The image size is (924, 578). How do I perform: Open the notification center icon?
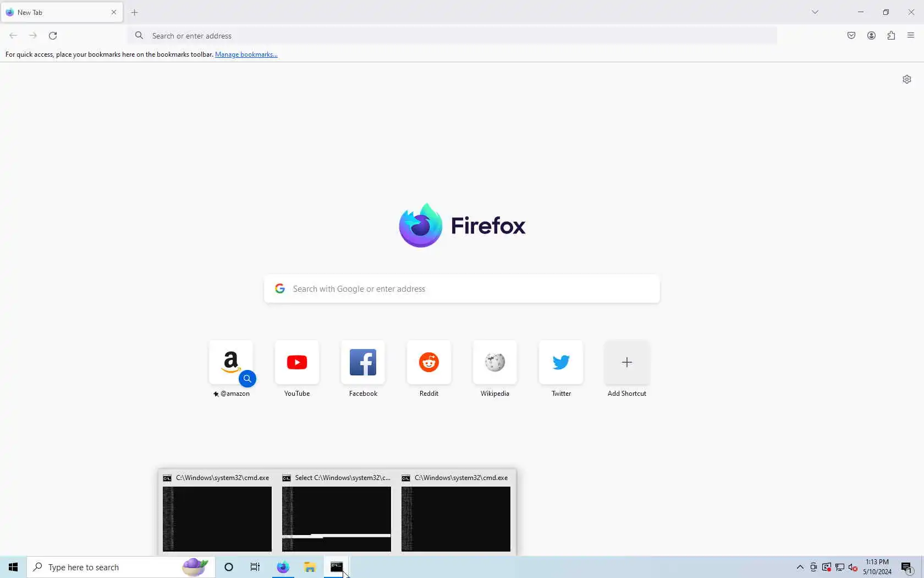tap(908, 568)
